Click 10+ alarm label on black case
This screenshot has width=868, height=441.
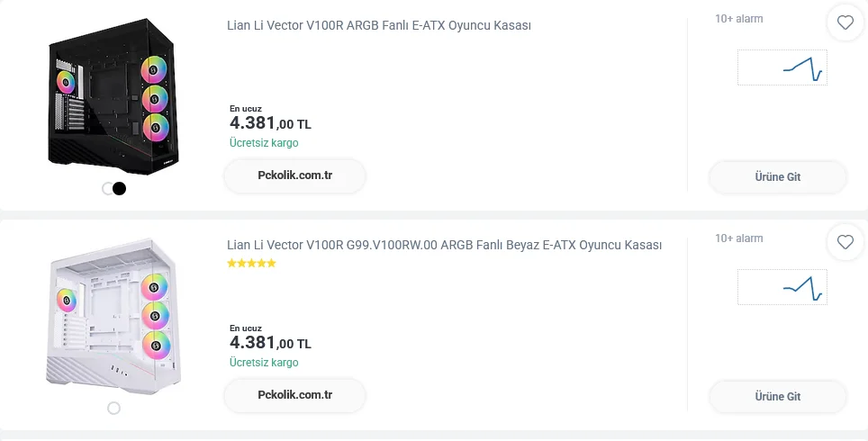[x=738, y=19]
